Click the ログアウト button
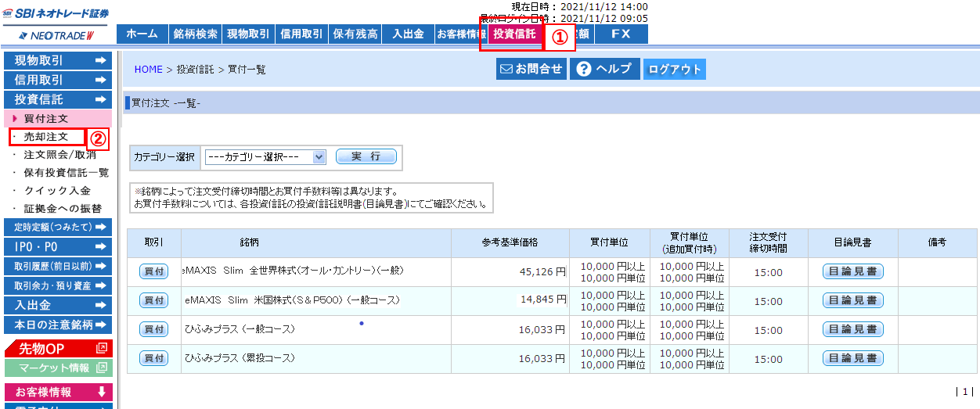 point(675,69)
